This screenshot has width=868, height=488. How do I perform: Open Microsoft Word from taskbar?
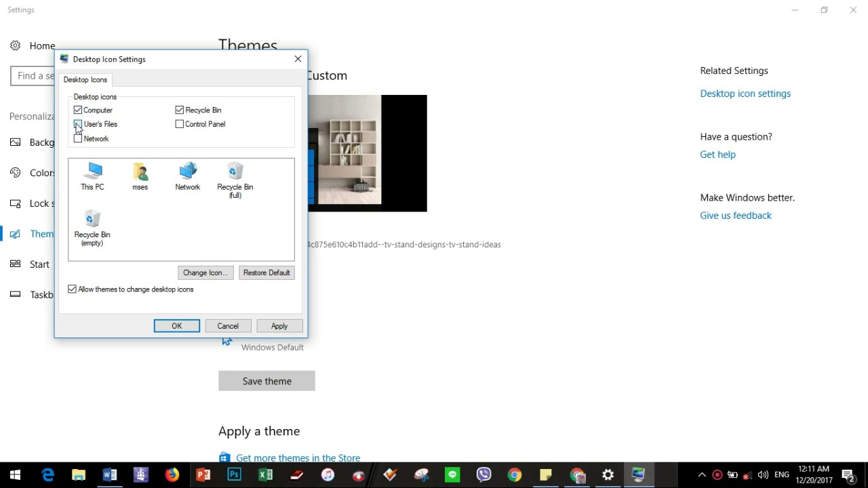click(x=110, y=475)
